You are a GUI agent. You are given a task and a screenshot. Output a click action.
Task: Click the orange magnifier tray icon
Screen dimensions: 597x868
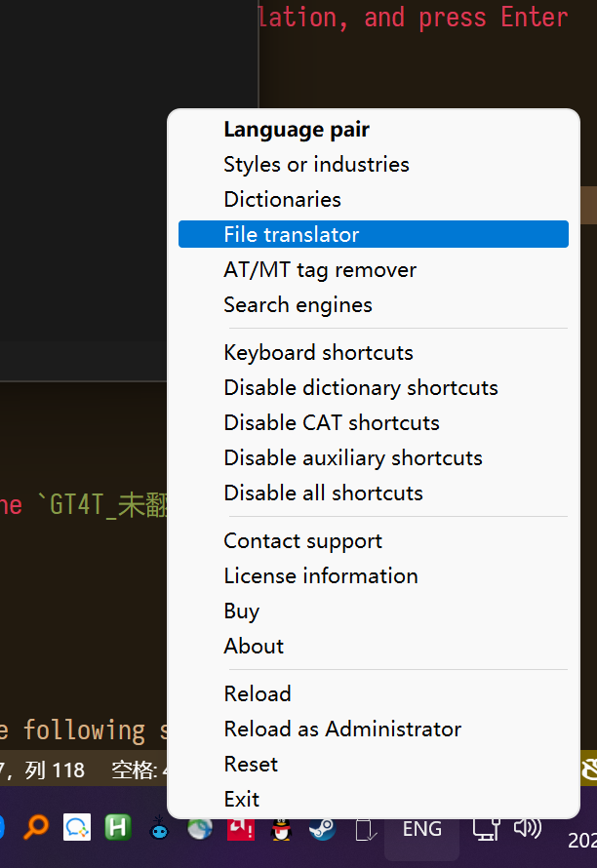click(36, 828)
